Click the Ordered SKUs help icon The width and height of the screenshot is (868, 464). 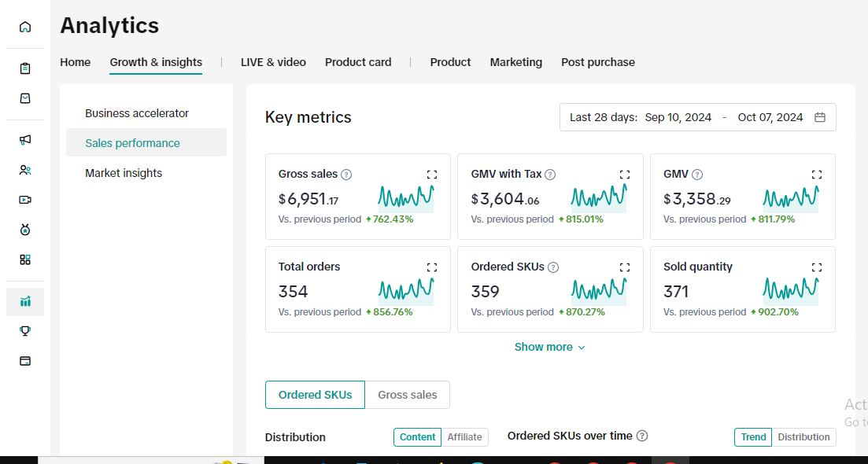pos(553,267)
